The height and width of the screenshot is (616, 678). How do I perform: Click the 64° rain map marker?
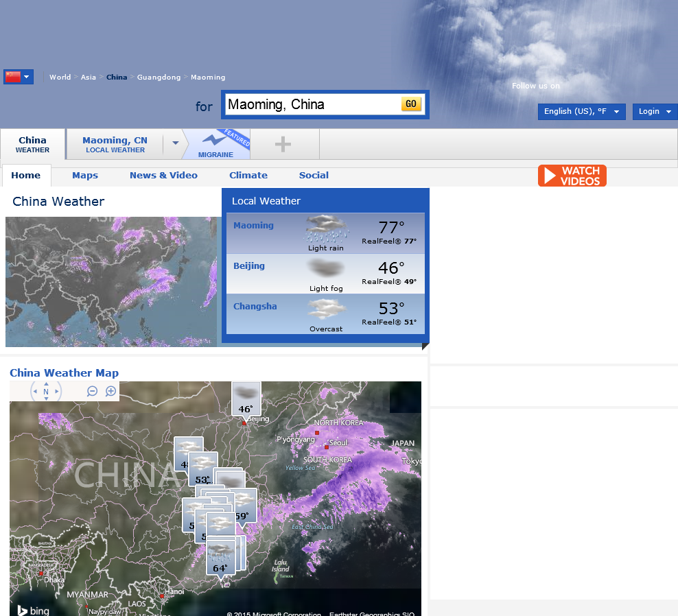[x=220, y=558]
